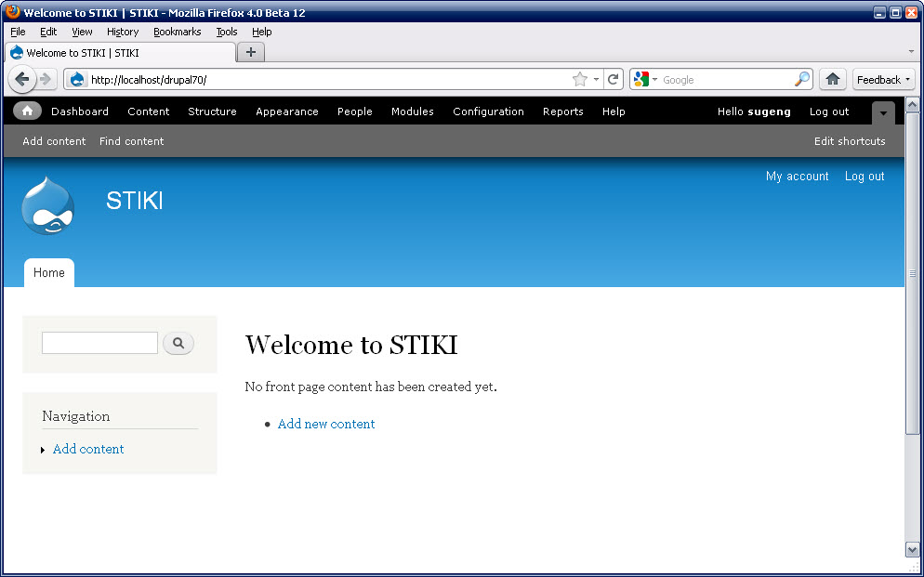Screen dimensions: 924x577
Task: Click the My account link
Action: [797, 177]
